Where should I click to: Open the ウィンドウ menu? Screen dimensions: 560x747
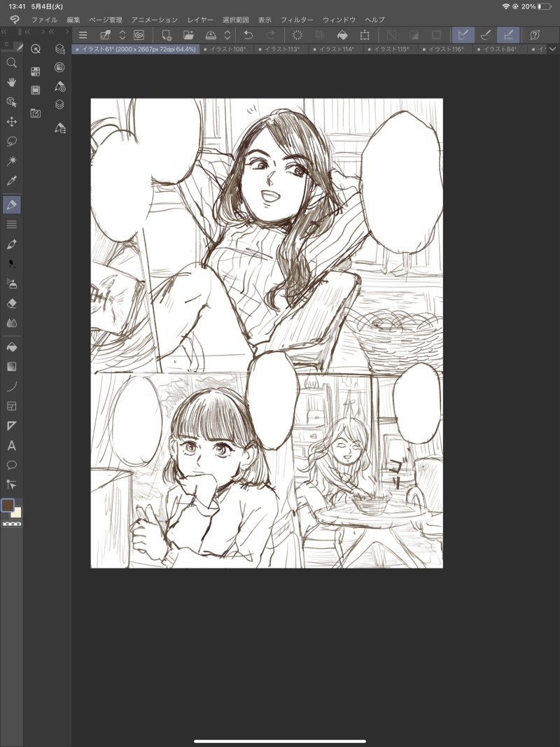click(x=339, y=20)
